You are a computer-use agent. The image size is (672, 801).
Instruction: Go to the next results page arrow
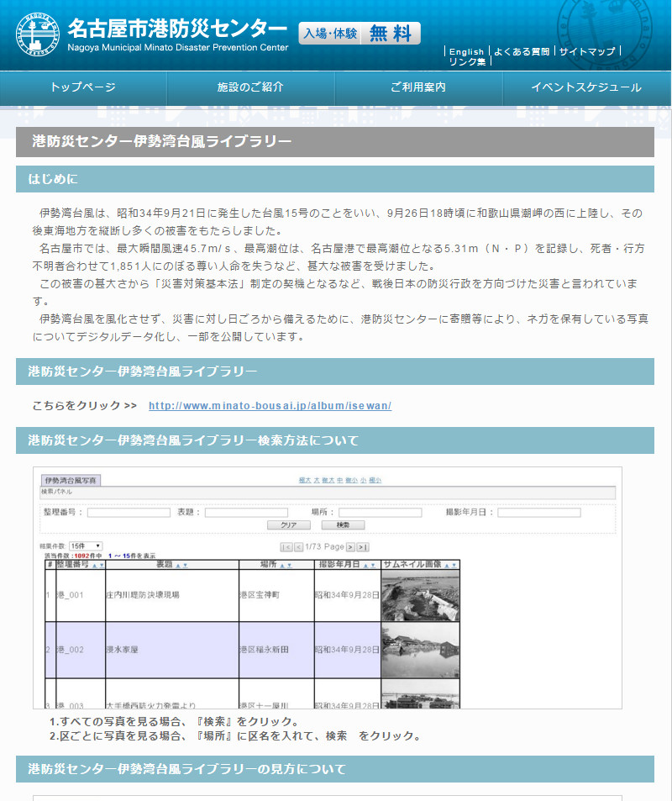[350, 547]
